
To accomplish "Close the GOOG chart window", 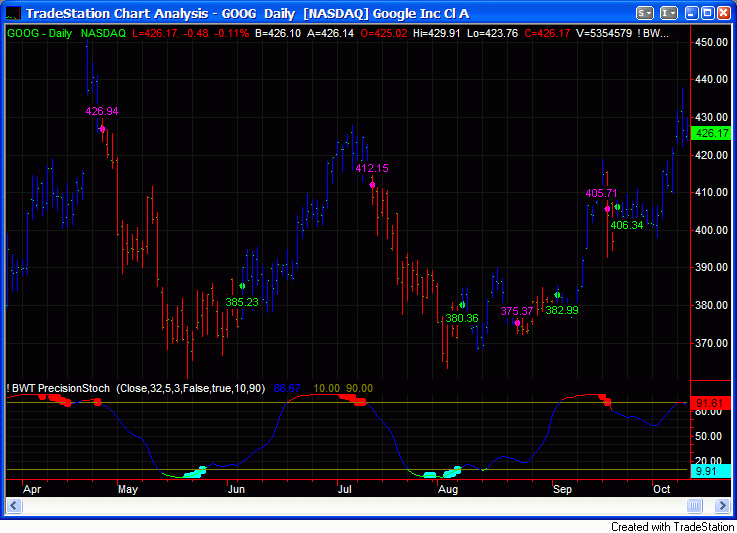I will click(724, 13).
